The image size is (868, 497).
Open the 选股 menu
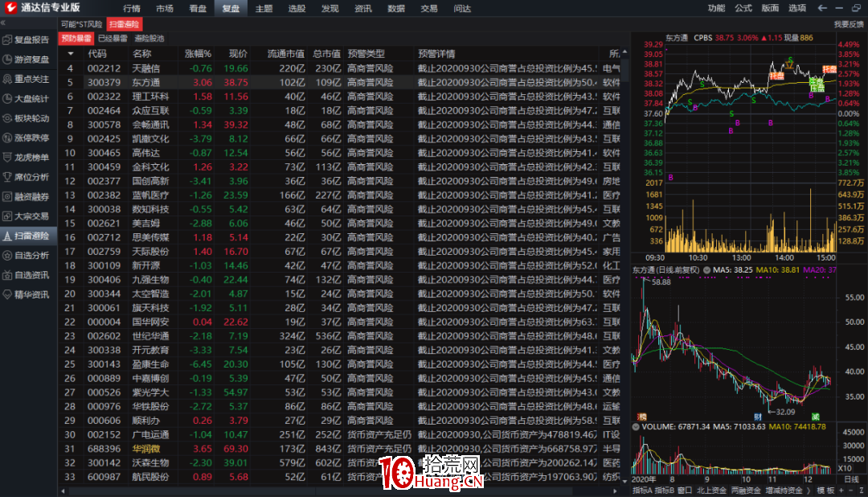297,8
